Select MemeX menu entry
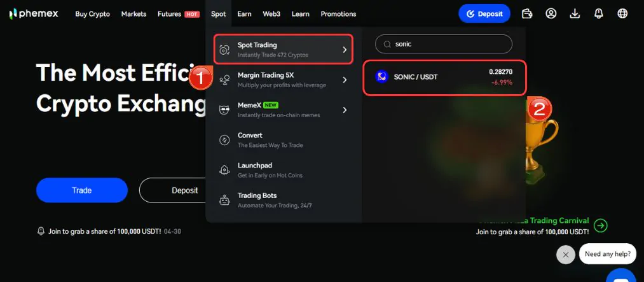 (284, 109)
